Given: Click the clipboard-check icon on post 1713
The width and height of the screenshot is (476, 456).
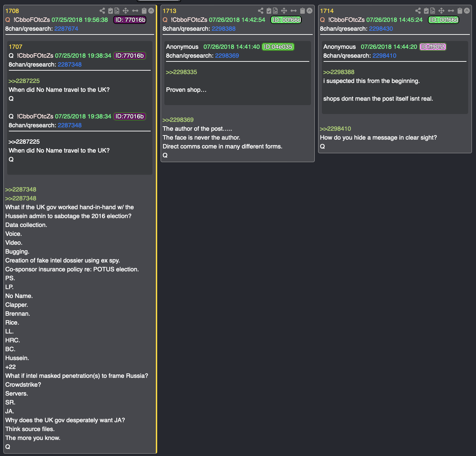Looking at the screenshot, I should (x=269, y=11).
